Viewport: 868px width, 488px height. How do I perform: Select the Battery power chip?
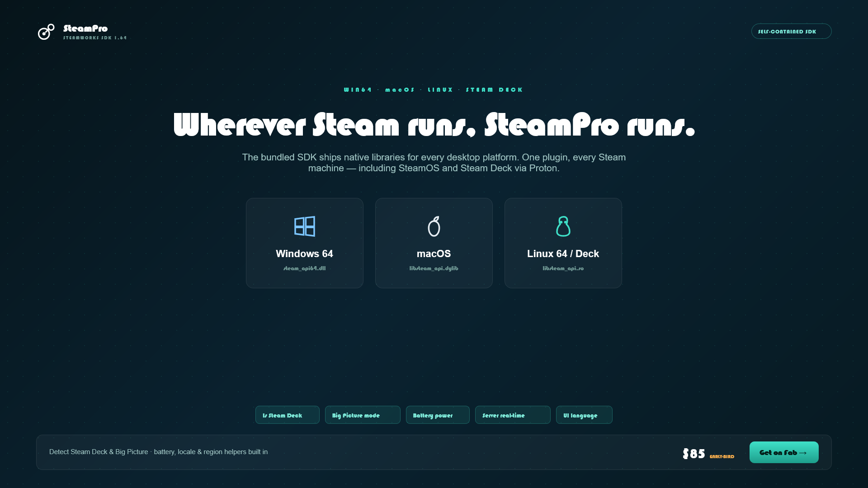point(438,415)
